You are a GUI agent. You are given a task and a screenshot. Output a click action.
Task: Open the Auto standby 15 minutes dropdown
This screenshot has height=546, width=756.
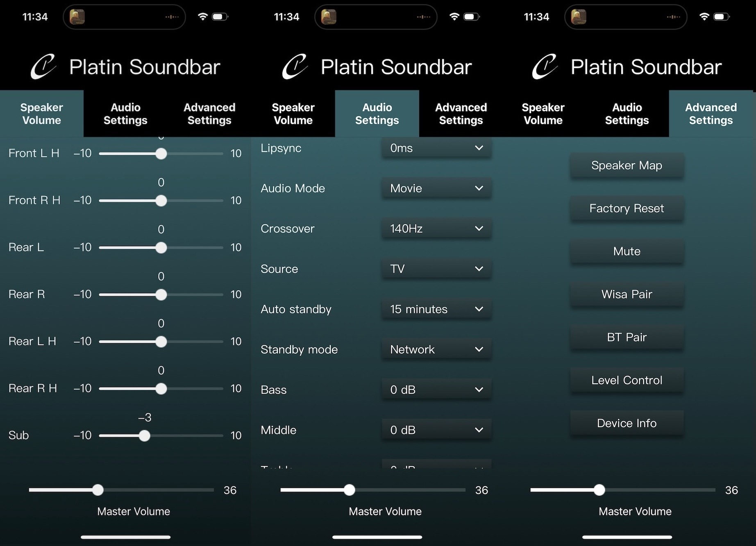click(436, 309)
